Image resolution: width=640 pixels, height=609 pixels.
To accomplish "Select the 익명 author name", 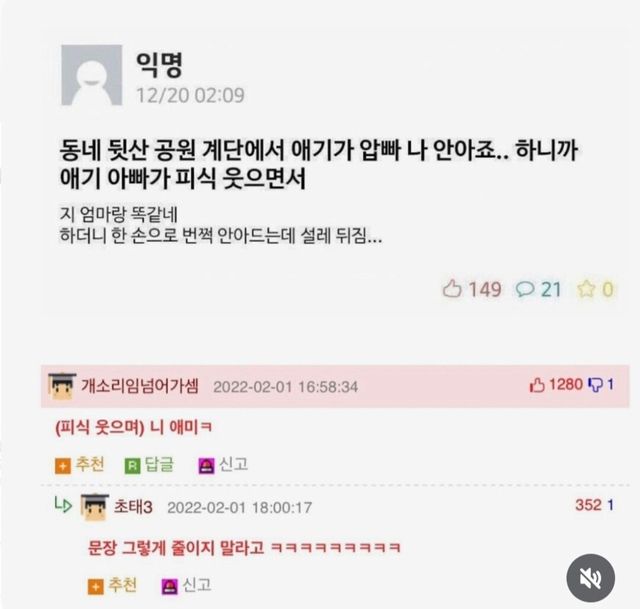I will point(160,65).
